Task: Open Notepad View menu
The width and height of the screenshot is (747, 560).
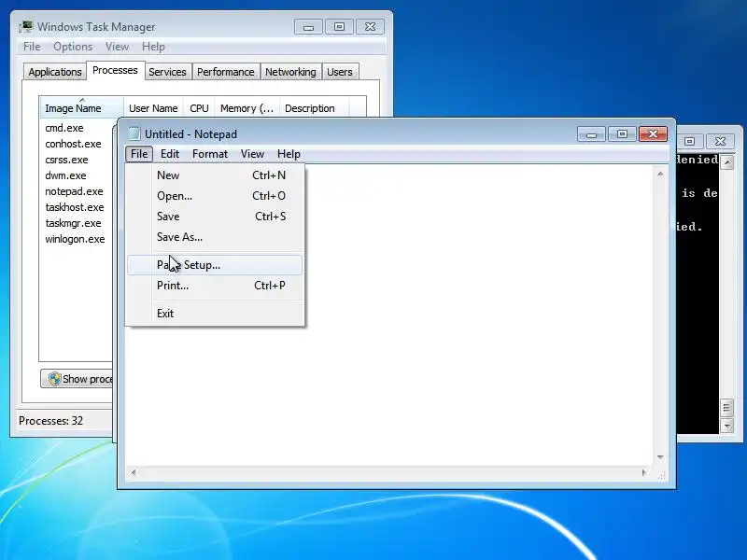Action: (x=252, y=154)
